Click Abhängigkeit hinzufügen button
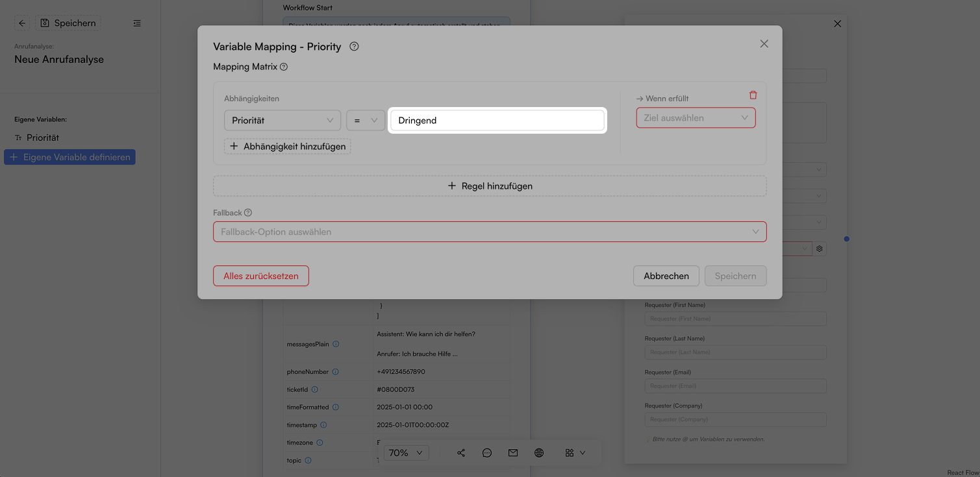The width and height of the screenshot is (980, 477). (288, 147)
